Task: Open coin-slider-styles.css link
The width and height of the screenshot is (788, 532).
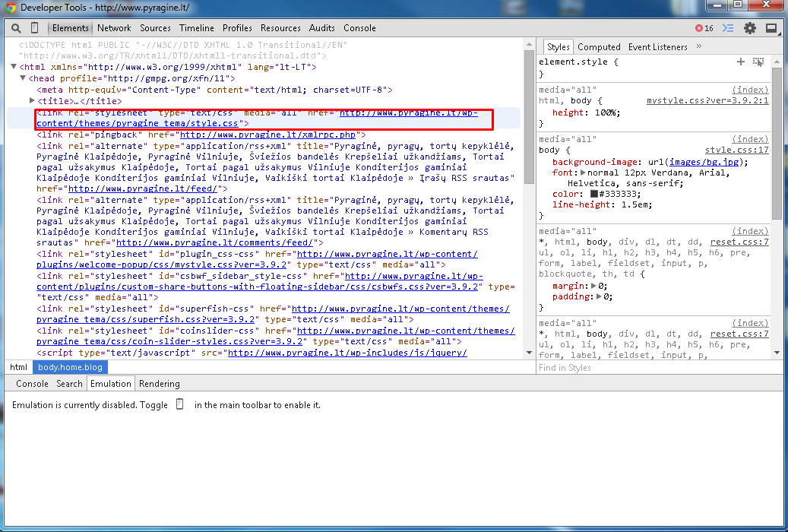Action: pos(276,336)
